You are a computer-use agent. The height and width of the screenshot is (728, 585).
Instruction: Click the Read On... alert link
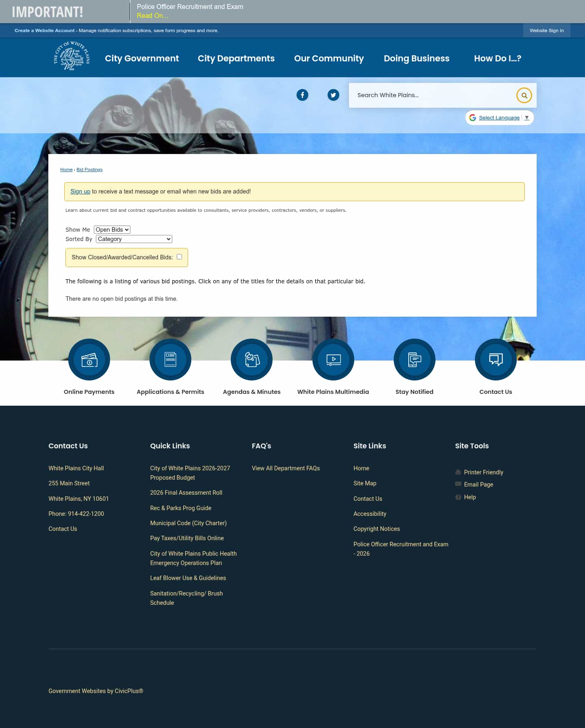click(x=152, y=16)
